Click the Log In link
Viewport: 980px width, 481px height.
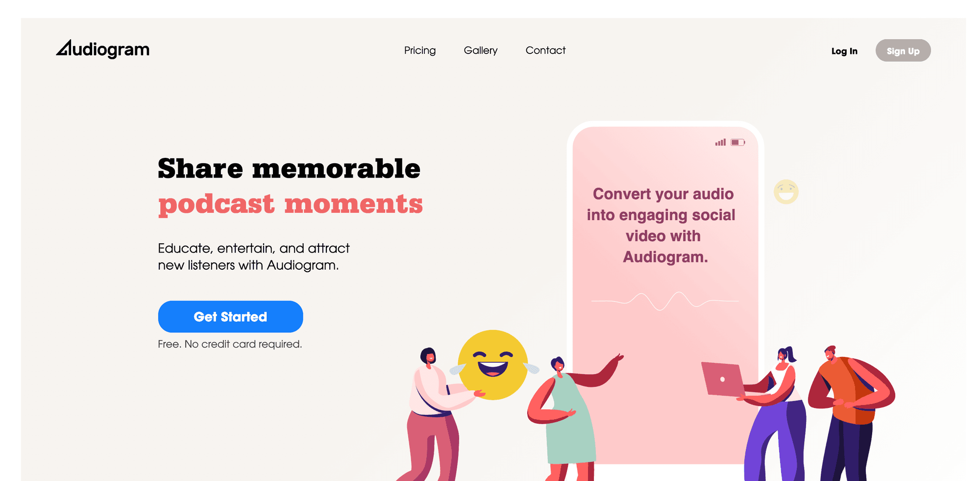[844, 51]
